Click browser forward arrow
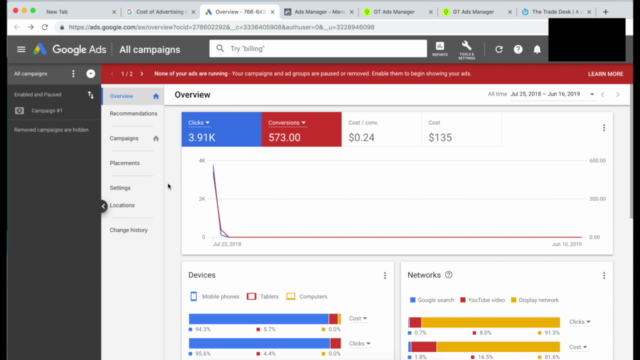 pyautogui.click(x=31, y=27)
